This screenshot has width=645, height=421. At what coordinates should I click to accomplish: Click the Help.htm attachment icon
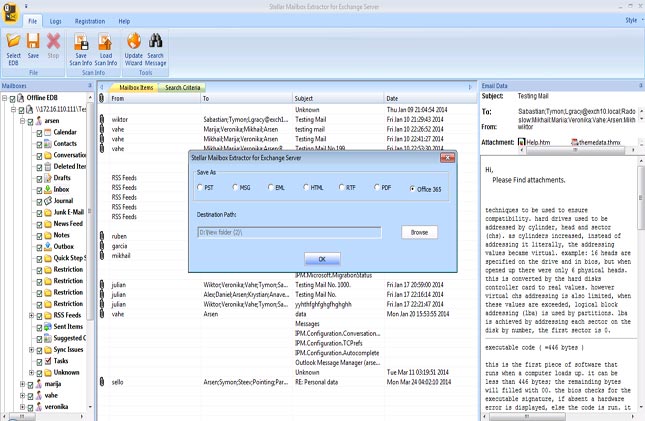(522, 142)
